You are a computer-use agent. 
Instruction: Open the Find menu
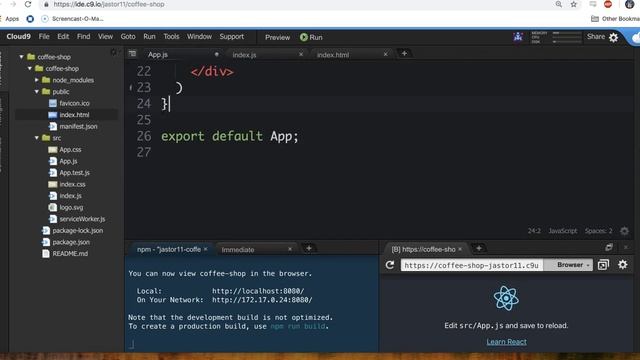coord(83,37)
